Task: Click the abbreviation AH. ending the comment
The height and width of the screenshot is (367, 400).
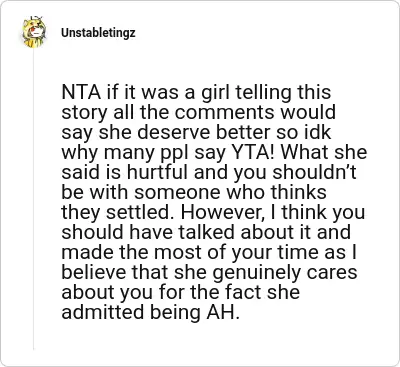Action: pos(221,312)
